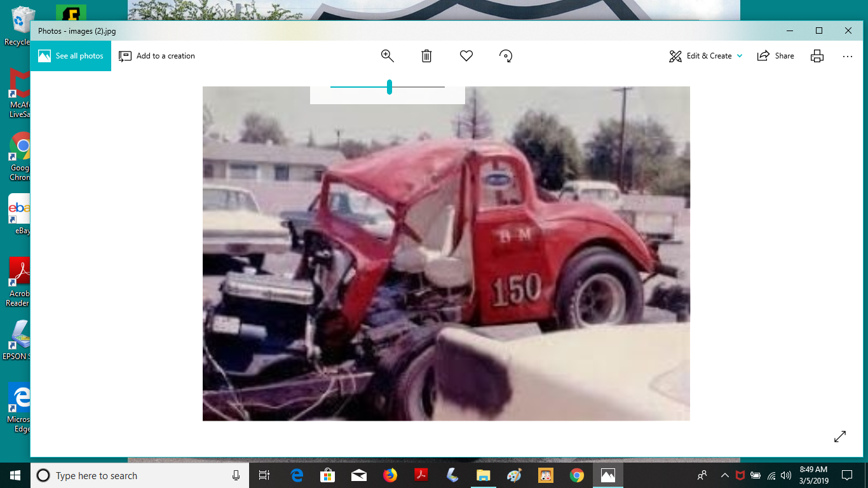
Task: Open the Print dialog via printer icon
Action: point(817,56)
